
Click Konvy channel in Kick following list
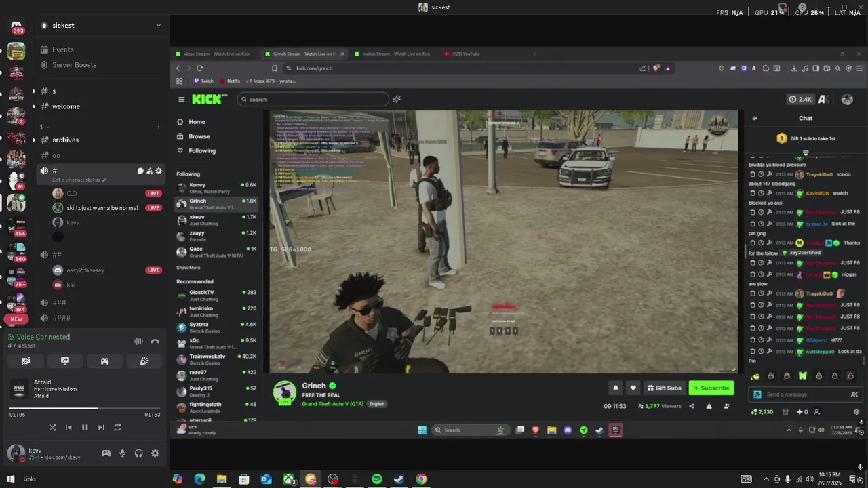(217, 188)
